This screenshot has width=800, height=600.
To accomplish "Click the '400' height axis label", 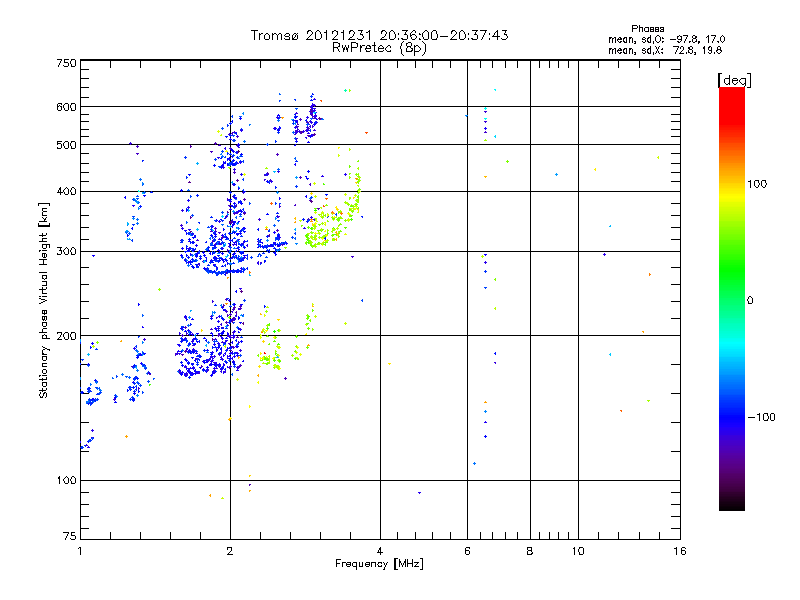I will click(67, 192).
